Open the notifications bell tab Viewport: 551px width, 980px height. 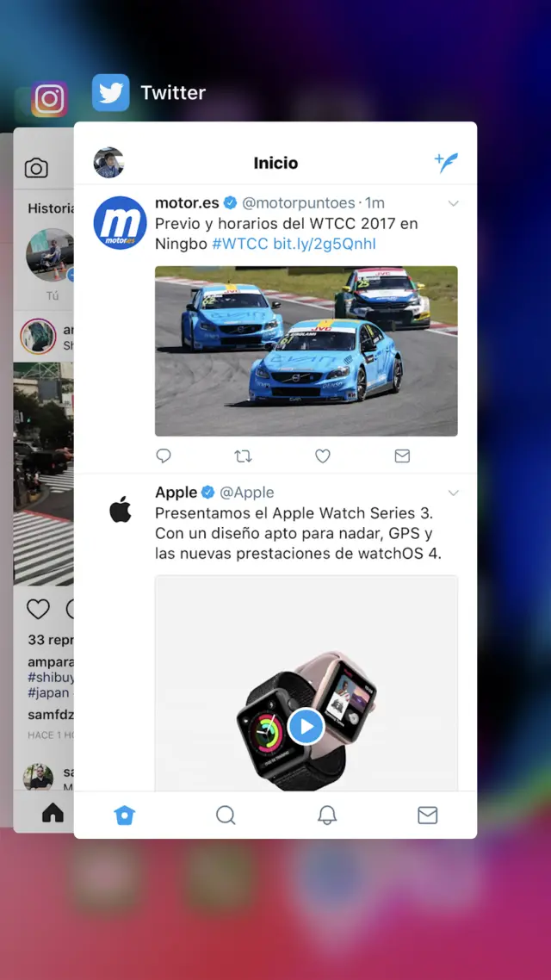click(x=327, y=815)
